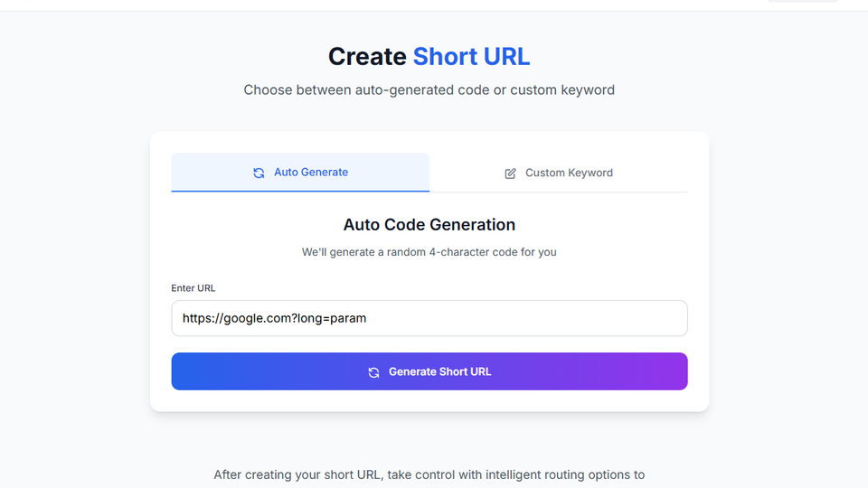Click the google.com URL text in the input
This screenshot has width=868, height=488.
point(274,318)
